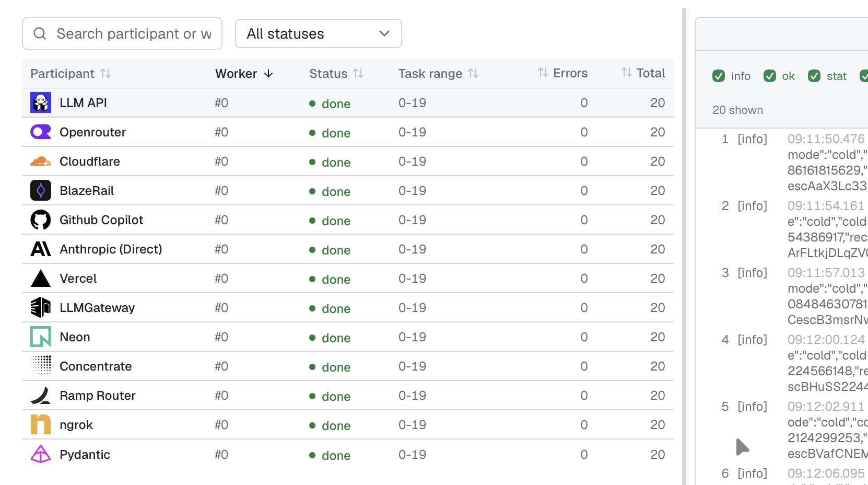Screen dimensions: 868x485
Task: Select the Openrouter row name
Action: 92,132
